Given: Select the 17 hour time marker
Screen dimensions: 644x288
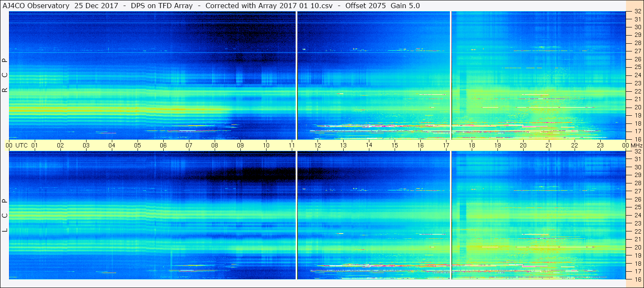Looking at the screenshot, I should pyautogui.click(x=446, y=145).
